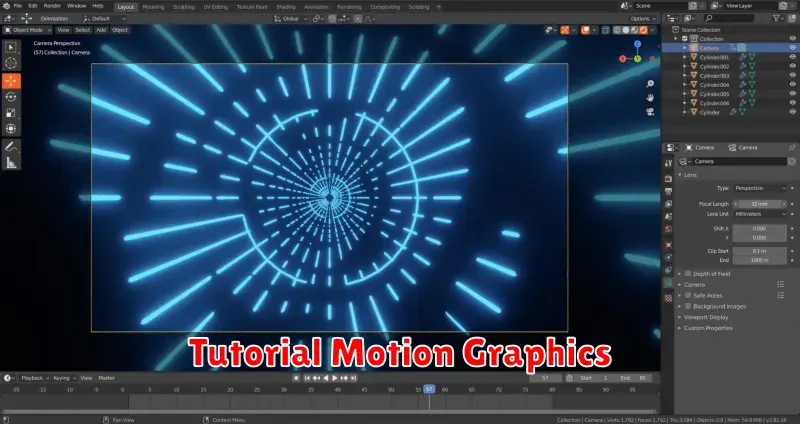This screenshot has height=424, width=800.
Task: Open the Output properties tab icon
Action: pos(668,191)
